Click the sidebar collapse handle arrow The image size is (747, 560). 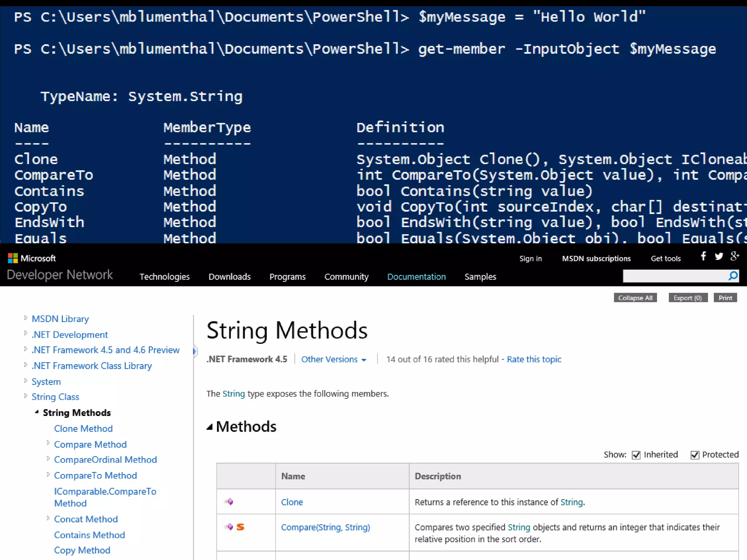click(x=194, y=351)
